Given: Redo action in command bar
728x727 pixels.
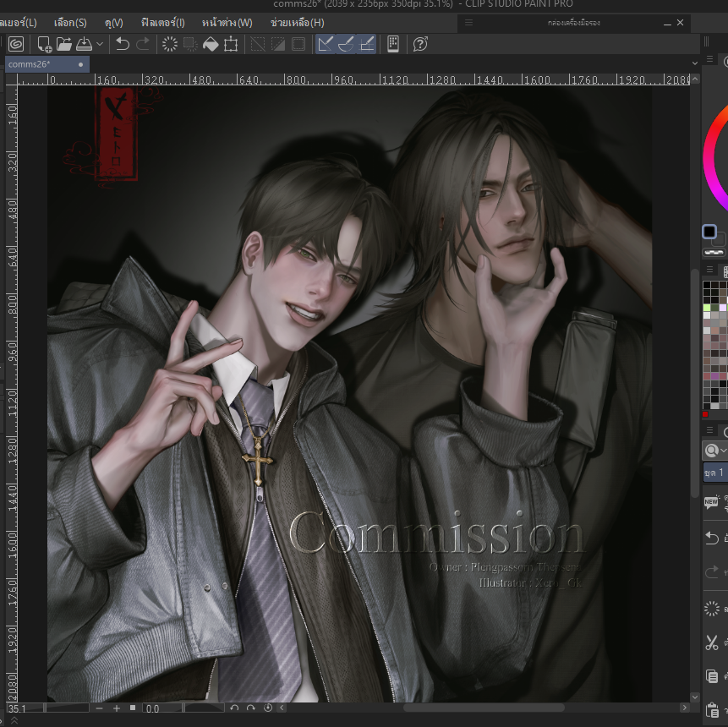Looking at the screenshot, I should point(143,44).
